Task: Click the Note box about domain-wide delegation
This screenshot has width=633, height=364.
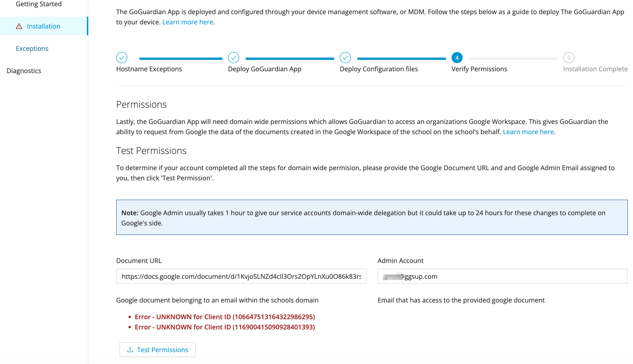Action: coord(372,217)
